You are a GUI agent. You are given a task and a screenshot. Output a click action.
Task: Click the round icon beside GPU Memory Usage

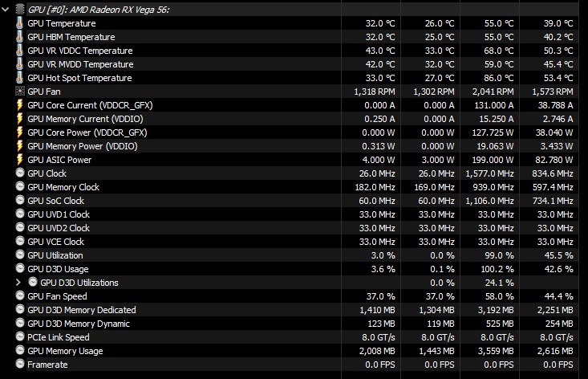pos(20,350)
